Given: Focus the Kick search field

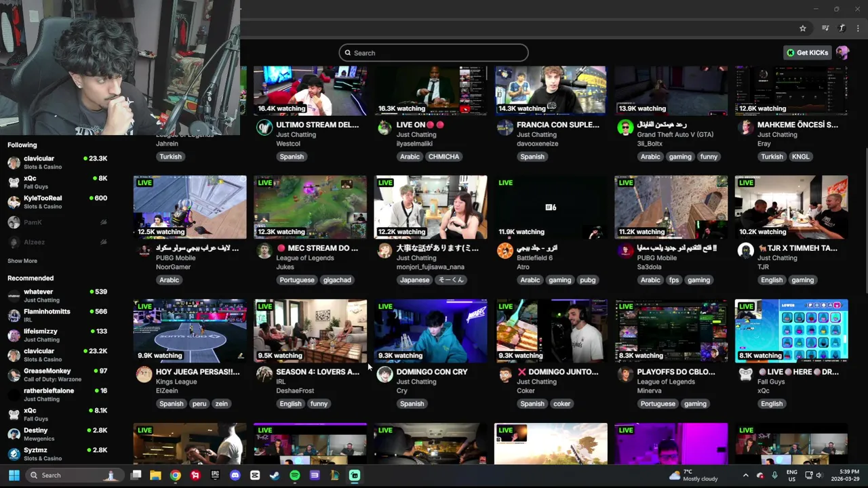Looking at the screenshot, I should coord(433,53).
